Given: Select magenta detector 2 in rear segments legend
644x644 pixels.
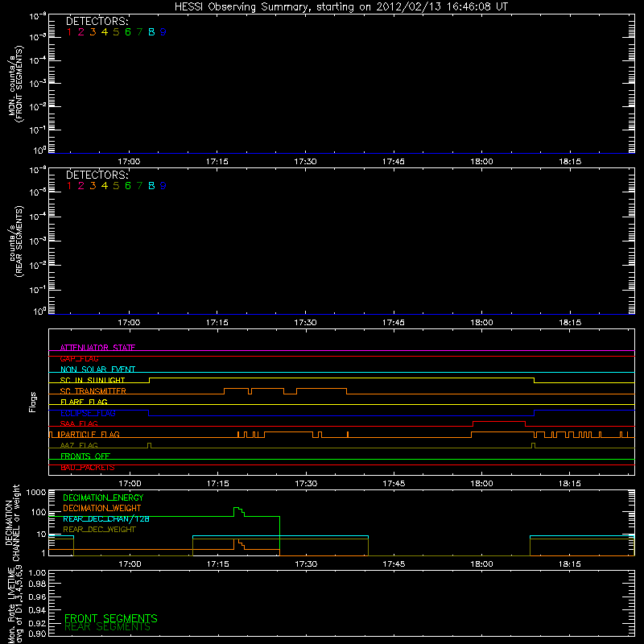Looking at the screenshot, I should click(x=81, y=186).
